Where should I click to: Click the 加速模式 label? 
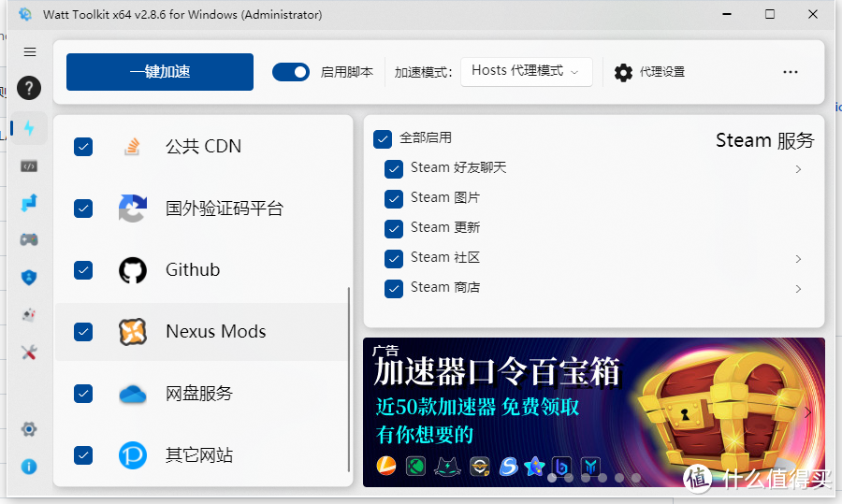coord(423,72)
